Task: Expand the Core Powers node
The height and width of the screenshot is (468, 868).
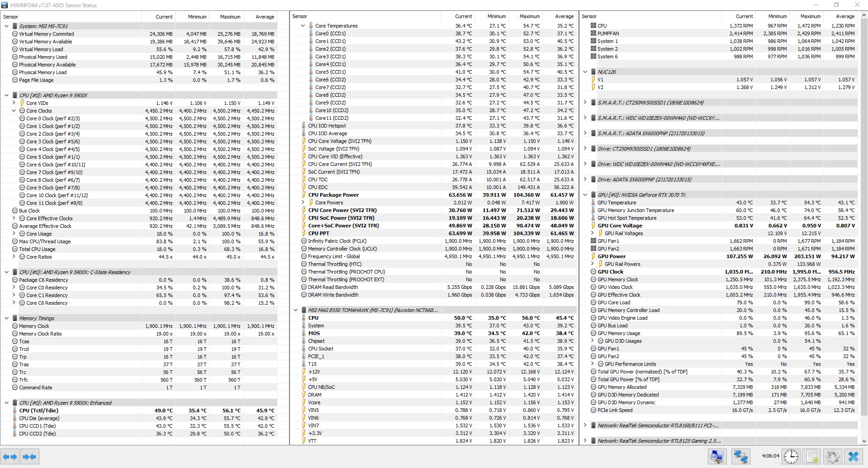Action: point(303,203)
